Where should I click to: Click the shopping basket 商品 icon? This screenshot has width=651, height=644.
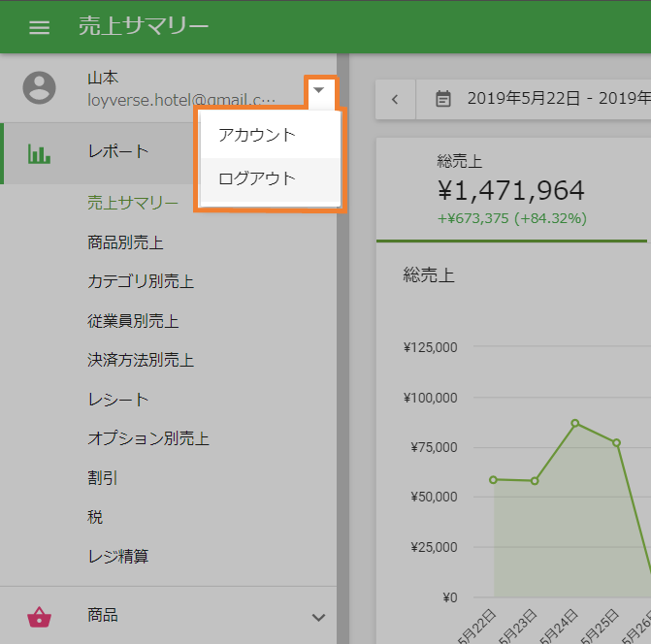[39, 616]
